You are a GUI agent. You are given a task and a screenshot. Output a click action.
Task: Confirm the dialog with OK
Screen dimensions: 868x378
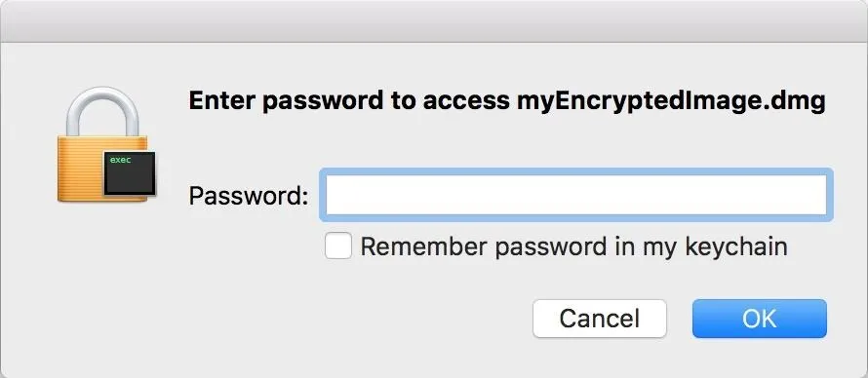tap(759, 319)
